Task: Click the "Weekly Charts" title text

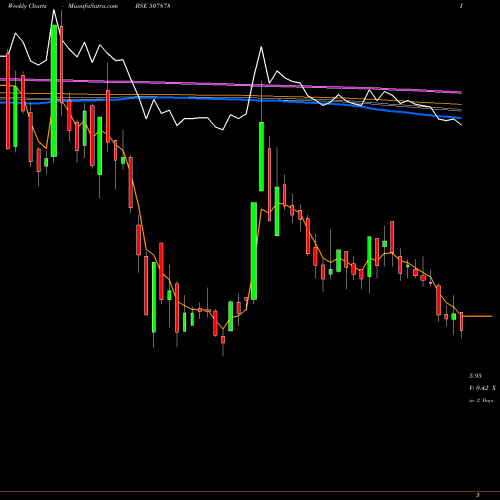Action: pyautogui.click(x=27, y=6)
